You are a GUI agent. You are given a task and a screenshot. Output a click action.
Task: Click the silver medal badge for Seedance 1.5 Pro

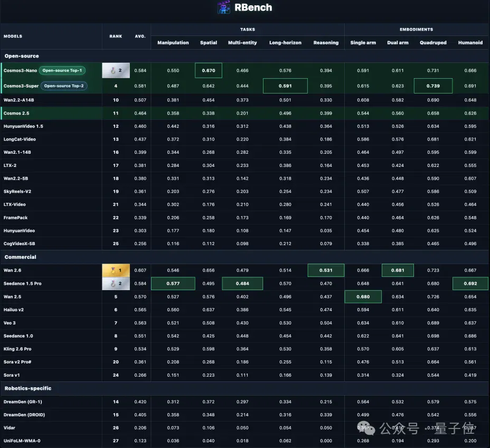coord(116,284)
